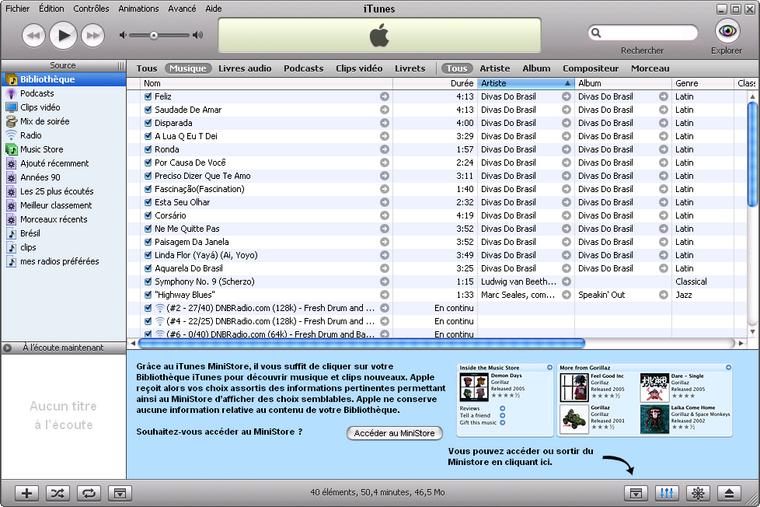Uncheck the Ronda track checkbox
The image size is (760, 507).
pyautogui.click(x=148, y=149)
